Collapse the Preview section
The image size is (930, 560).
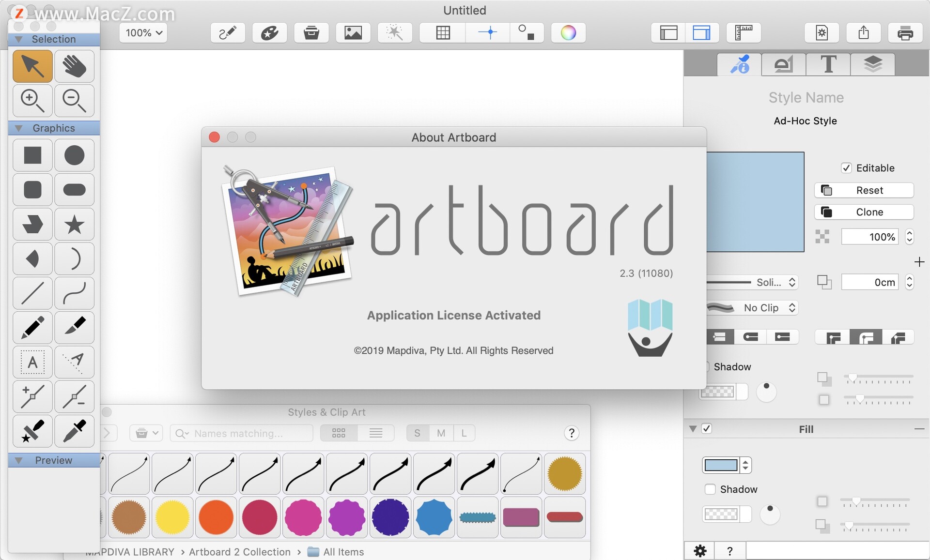click(x=19, y=460)
